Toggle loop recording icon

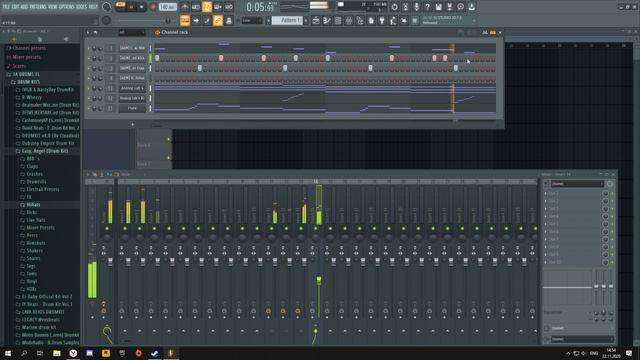[229, 7]
